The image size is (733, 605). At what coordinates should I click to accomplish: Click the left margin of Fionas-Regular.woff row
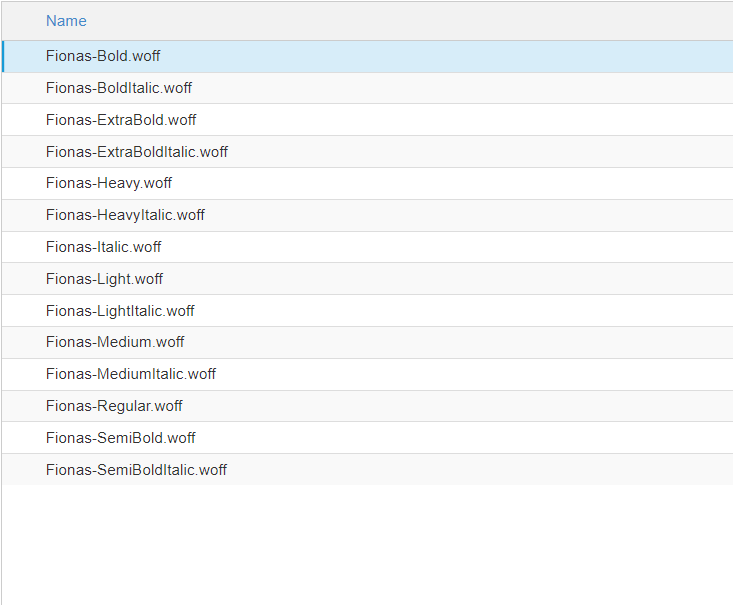click(x=24, y=406)
